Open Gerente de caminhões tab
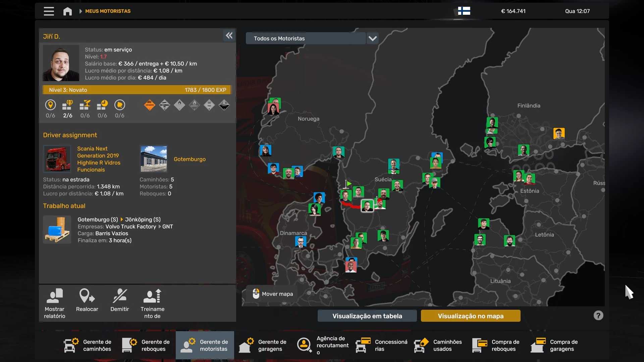Screen dimensions: 644x362 tap(88, 345)
